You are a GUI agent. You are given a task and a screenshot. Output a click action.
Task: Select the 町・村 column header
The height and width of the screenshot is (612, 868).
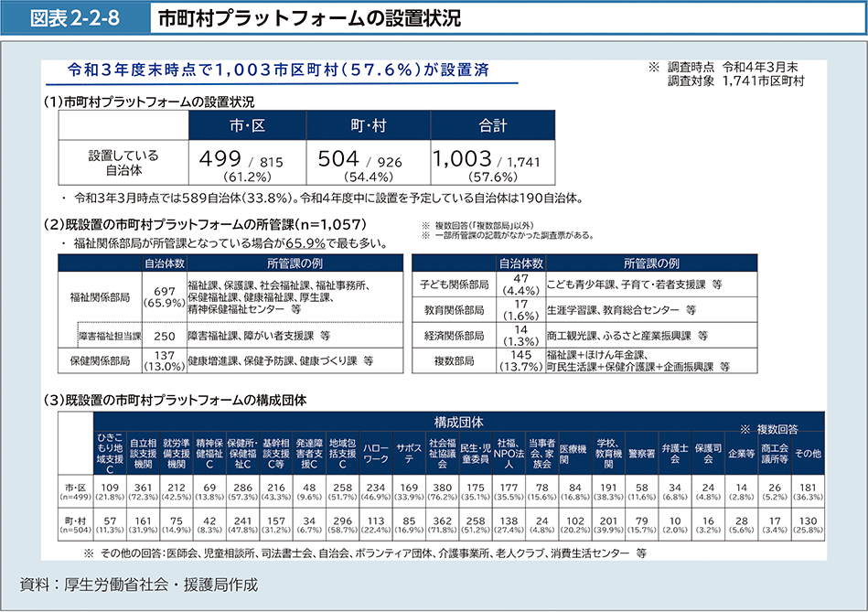(367, 125)
